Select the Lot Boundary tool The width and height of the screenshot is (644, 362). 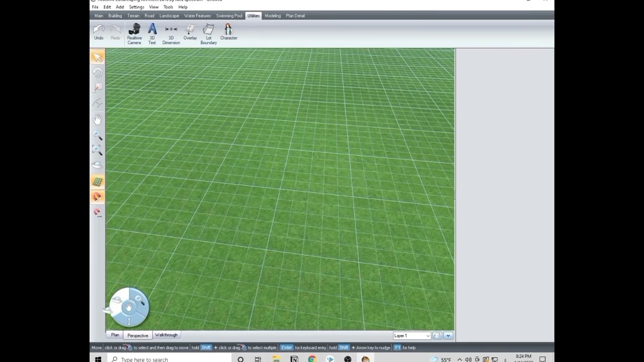(208, 34)
